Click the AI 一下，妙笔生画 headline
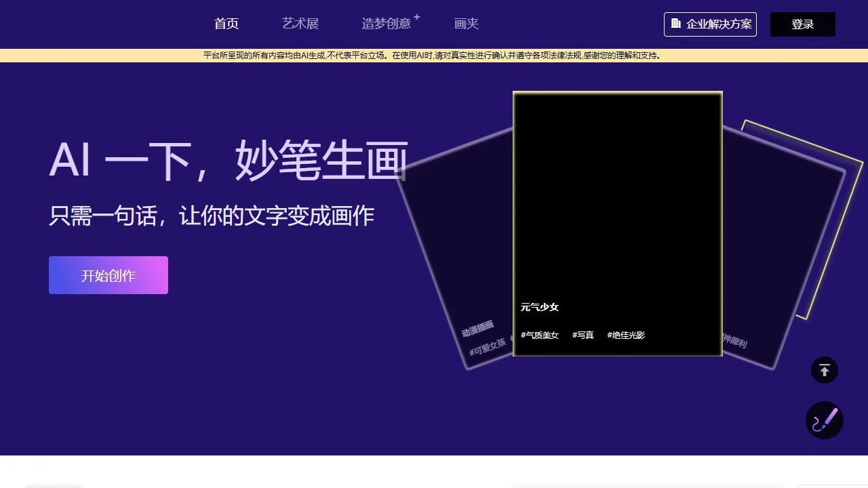 pos(229,161)
